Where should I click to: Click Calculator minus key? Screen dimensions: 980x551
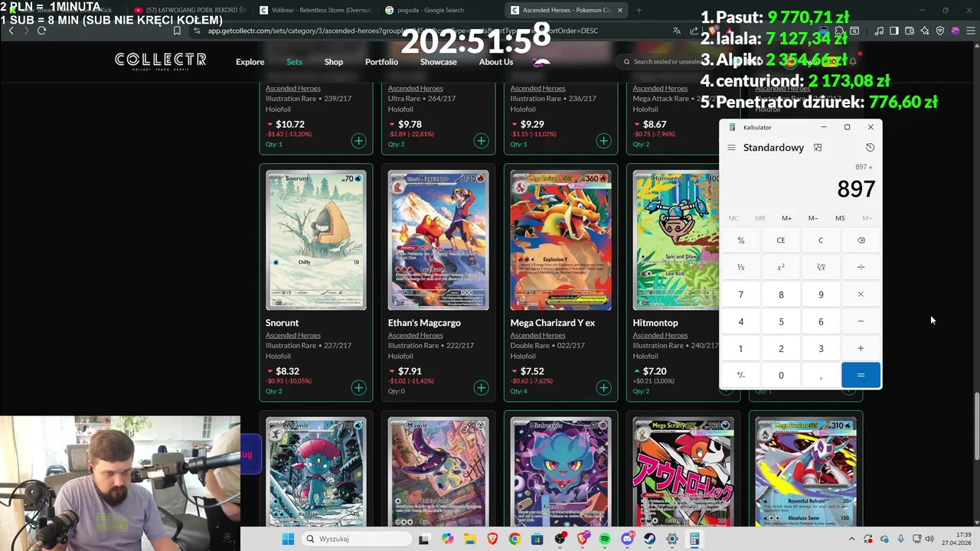pos(861,321)
